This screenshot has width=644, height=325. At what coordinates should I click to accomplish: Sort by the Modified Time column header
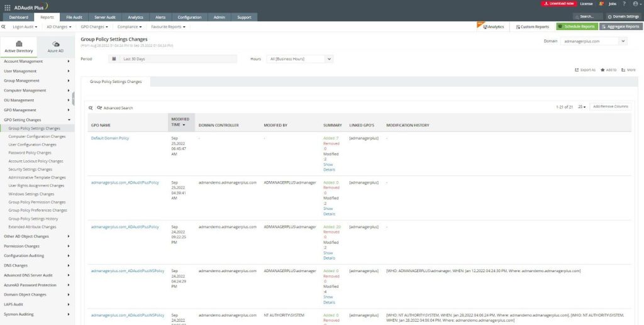(x=180, y=122)
